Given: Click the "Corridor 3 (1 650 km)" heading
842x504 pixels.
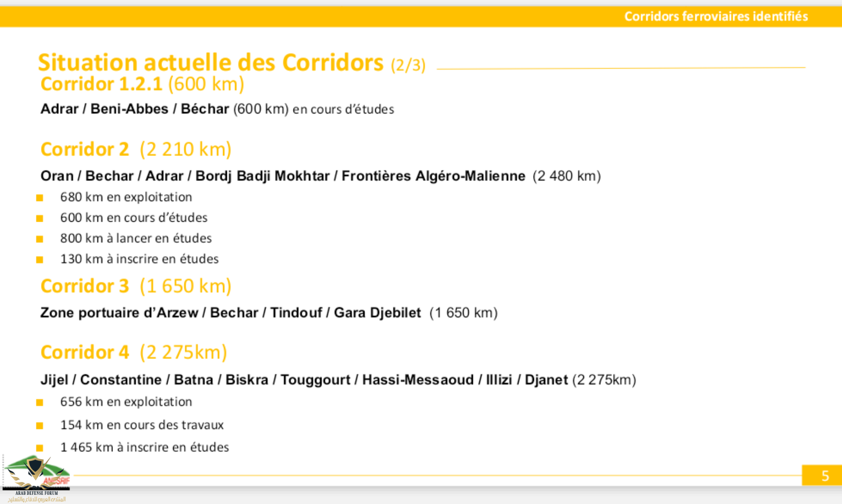Looking at the screenshot, I should pos(136,286).
